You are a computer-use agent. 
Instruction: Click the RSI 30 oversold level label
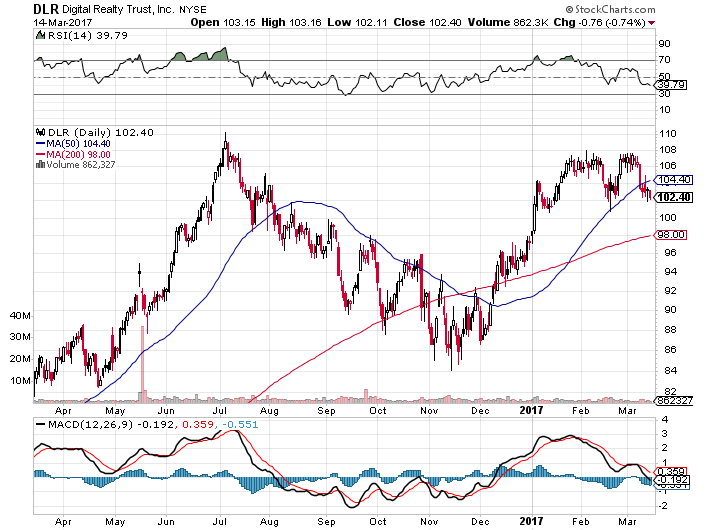coord(665,94)
